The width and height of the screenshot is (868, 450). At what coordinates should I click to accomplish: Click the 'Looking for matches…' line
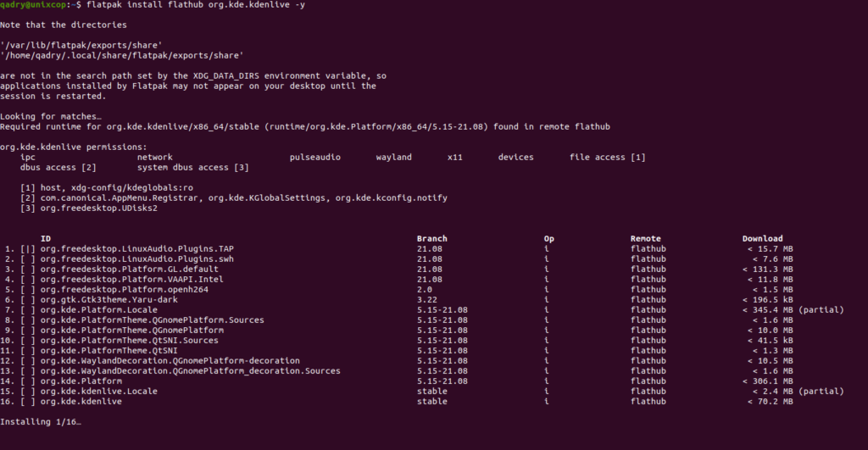50,116
